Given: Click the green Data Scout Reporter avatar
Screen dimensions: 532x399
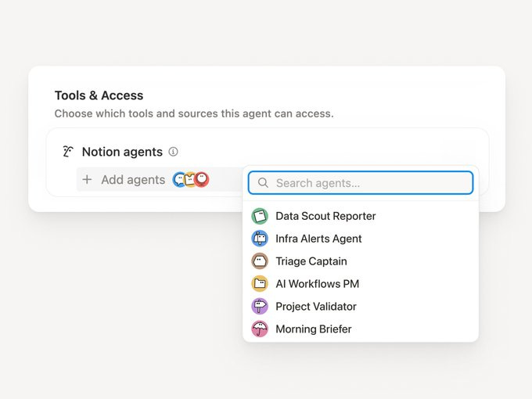Looking at the screenshot, I should tap(260, 216).
